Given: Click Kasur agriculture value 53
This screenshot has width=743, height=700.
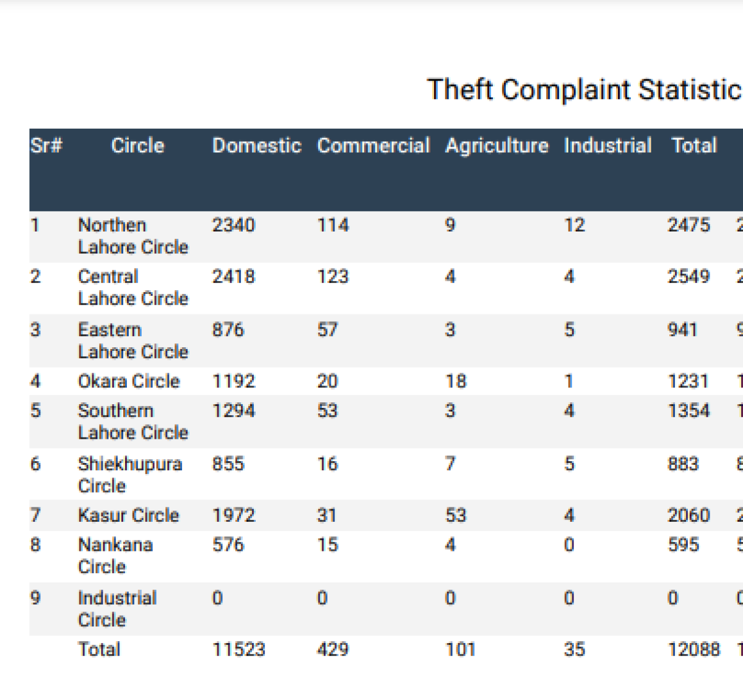Looking at the screenshot, I should click(456, 515).
